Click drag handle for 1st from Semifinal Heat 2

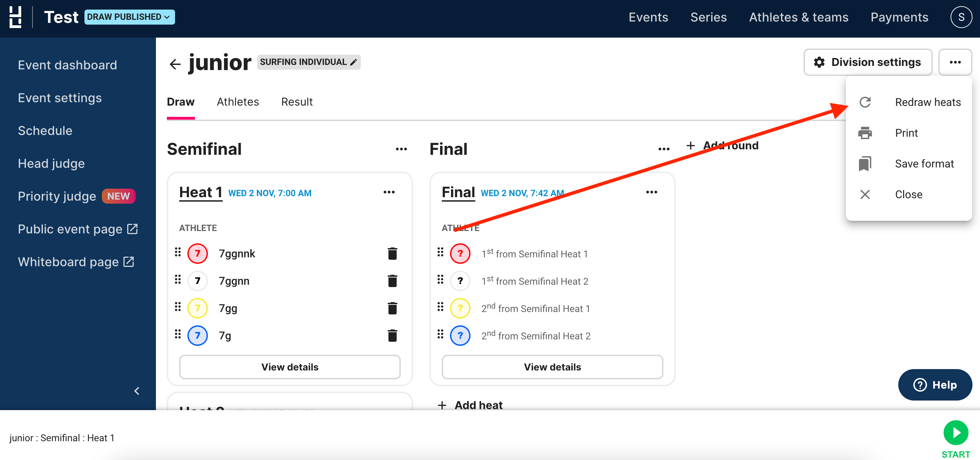pos(440,280)
